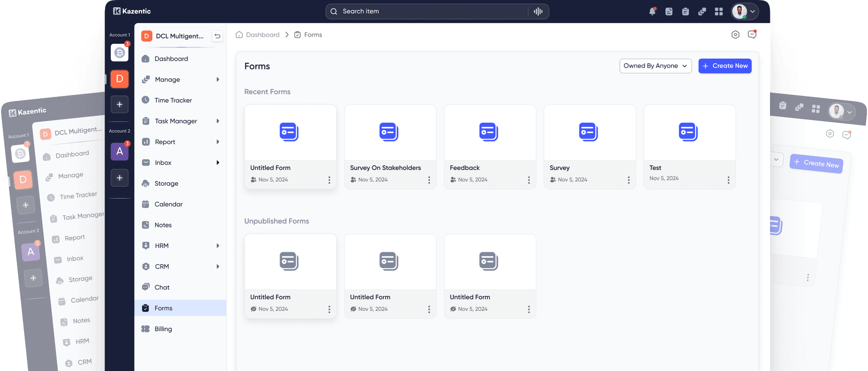Expand the Task Manager submenu arrow
This screenshot has width=868, height=371.
point(218,121)
